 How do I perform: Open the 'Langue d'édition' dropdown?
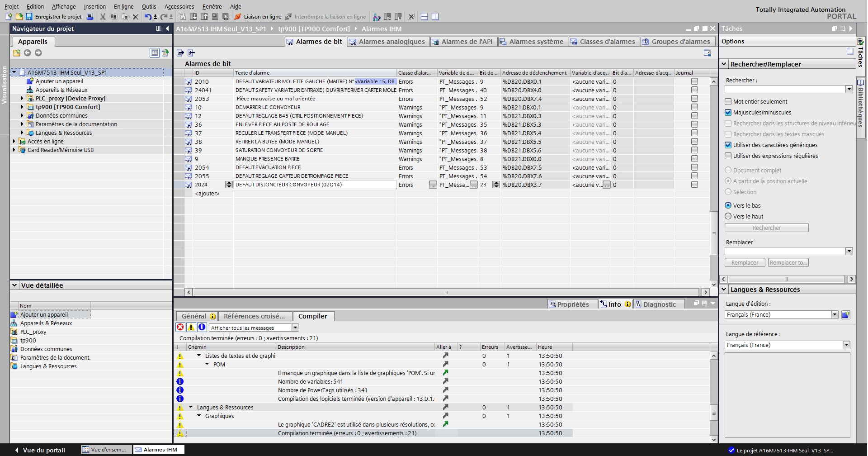pyautogui.click(x=835, y=315)
